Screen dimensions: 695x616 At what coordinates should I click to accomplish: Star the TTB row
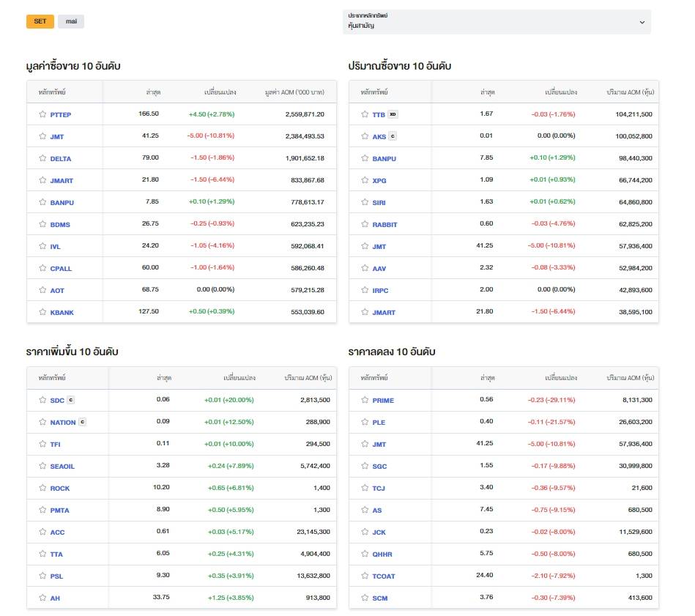(x=365, y=114)
